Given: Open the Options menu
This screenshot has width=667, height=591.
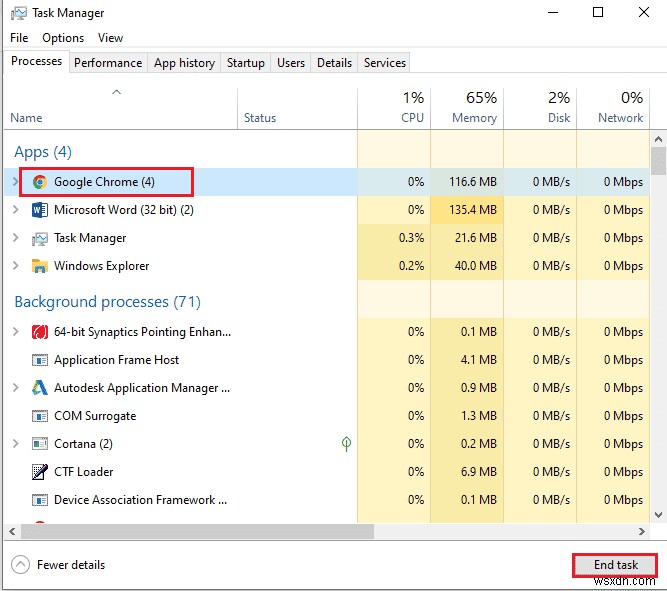Looking at the screenshot, I should [x=63, y=38].
